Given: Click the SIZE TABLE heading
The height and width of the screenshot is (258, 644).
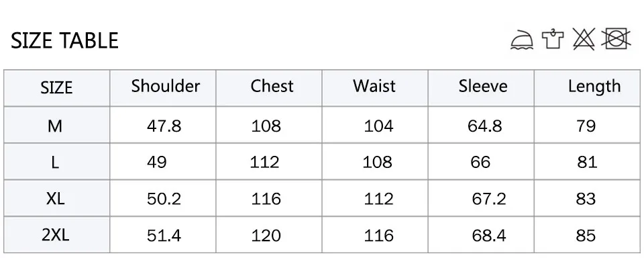Looking at the screenshot, I should [x=64, y=41].
